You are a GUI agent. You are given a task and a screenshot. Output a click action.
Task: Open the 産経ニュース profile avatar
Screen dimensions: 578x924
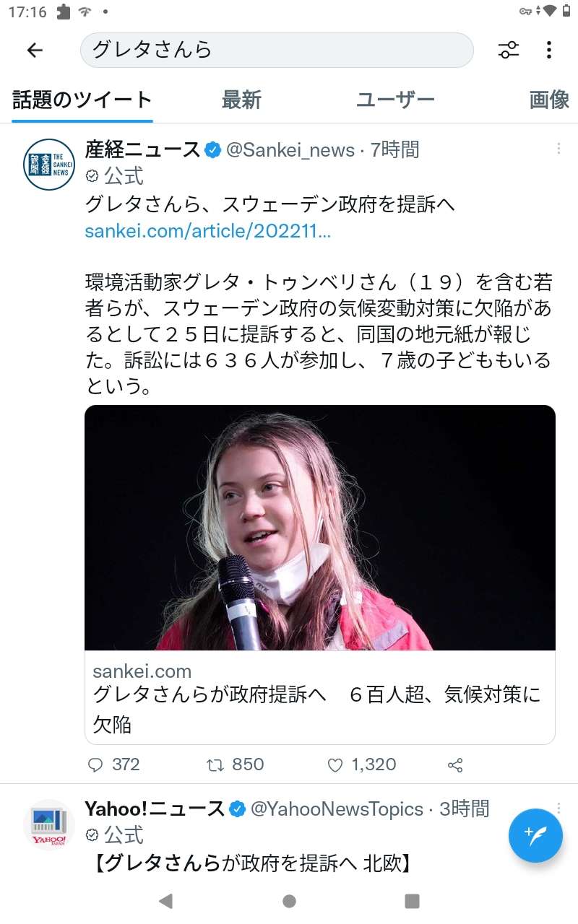pos(49,165)
